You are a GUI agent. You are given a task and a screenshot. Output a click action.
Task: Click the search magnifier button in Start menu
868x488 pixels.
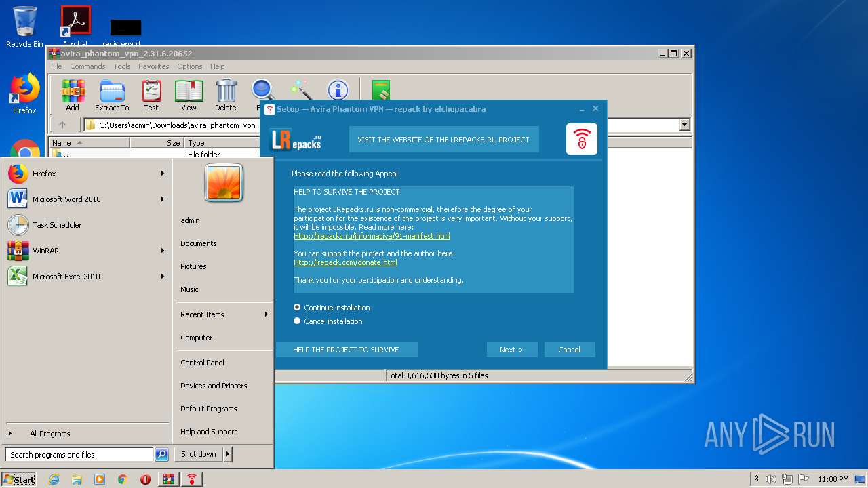[161, 455]
